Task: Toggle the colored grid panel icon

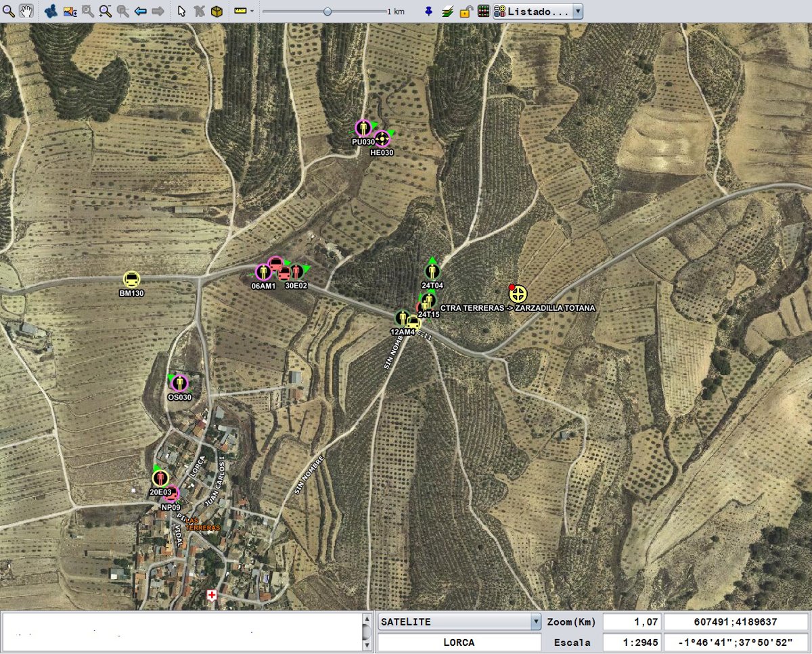Action: coord(483,11)
